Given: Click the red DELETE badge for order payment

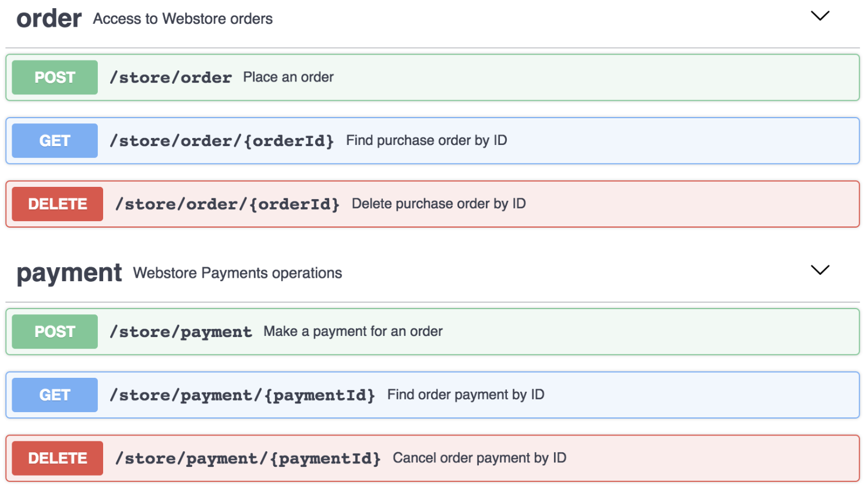Looking at the screenshot, I should tap(58, 459).
